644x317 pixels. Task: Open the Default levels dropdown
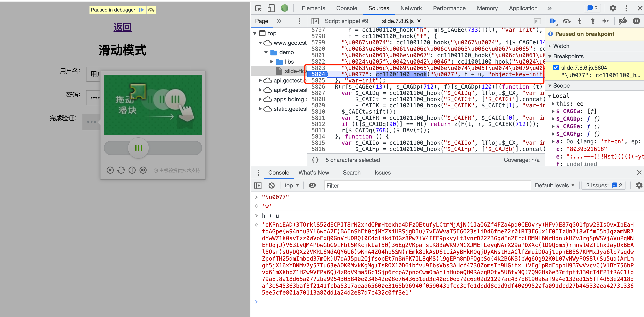(554, 185)
